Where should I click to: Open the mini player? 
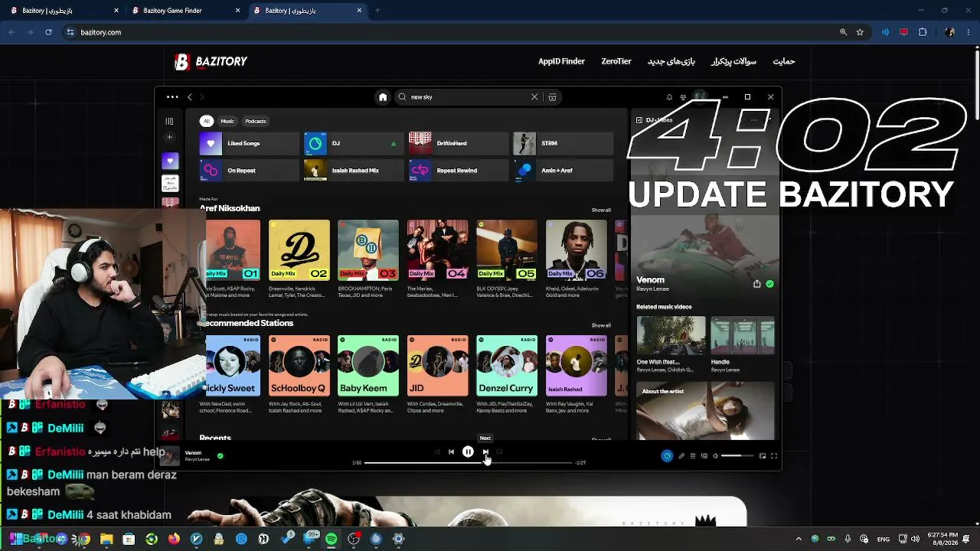(x=763, y=456)
